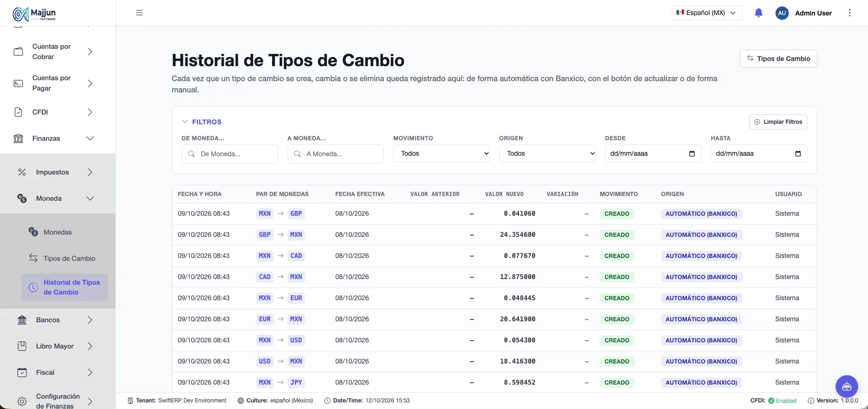Viewport: 868px width, 409px height.
Task: Expand the Impuestos menu chevron
Action: [x=90, y=172]
